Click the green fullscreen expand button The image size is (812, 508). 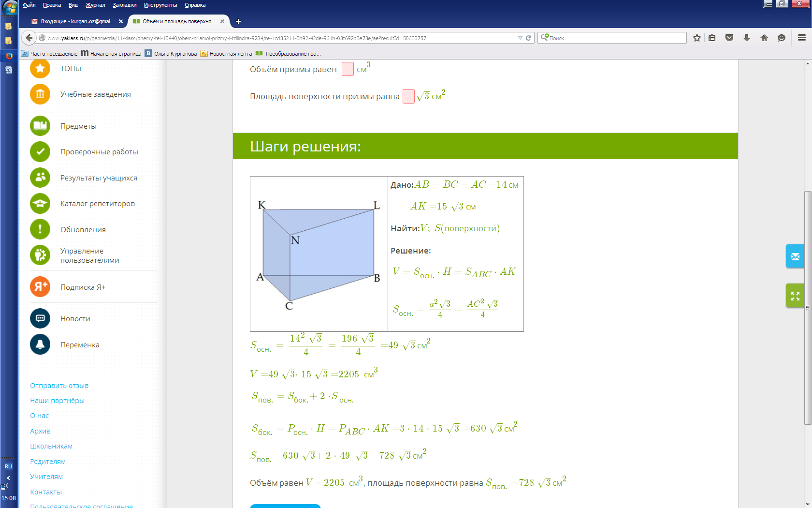pos(795,296)
